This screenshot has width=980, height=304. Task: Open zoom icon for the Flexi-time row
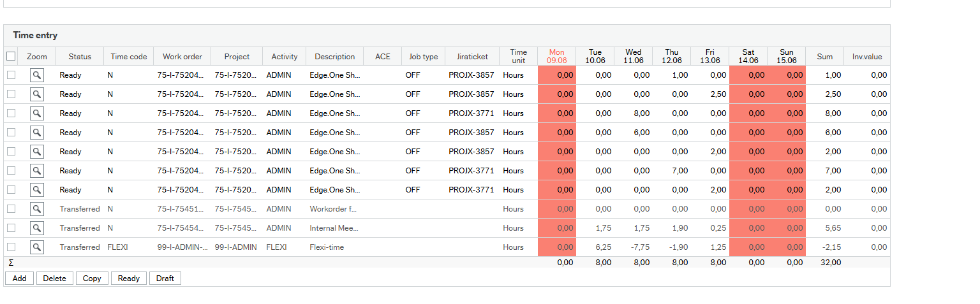click(x=37, y=247)
